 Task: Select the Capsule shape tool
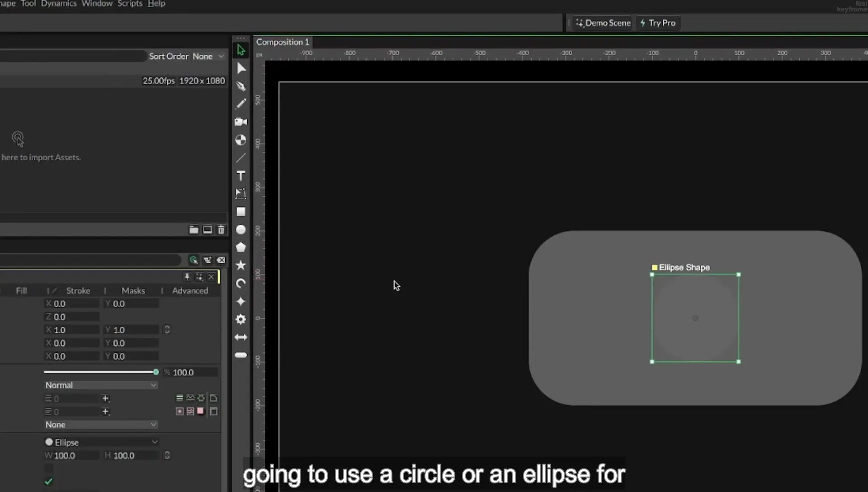click(x=241, y=355)
